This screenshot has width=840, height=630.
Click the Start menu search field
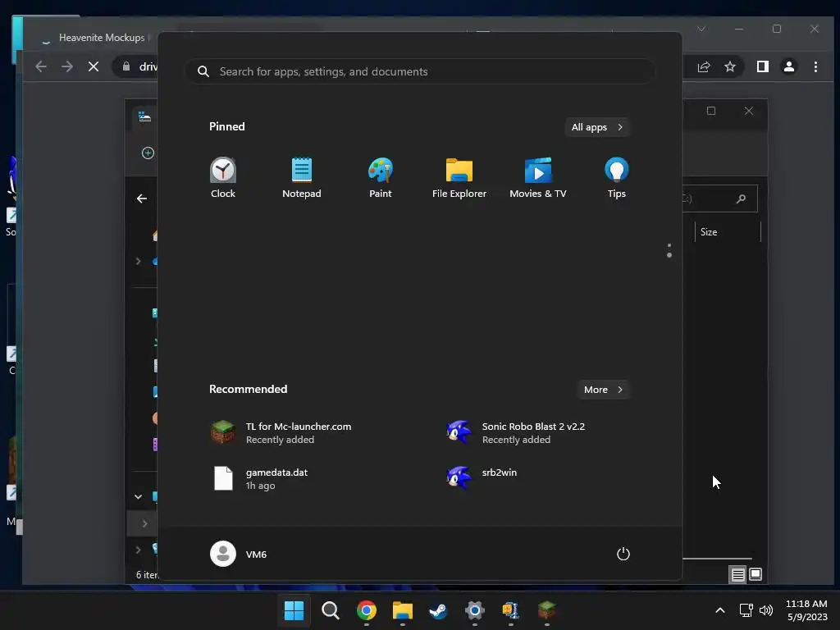coord(420,71)
